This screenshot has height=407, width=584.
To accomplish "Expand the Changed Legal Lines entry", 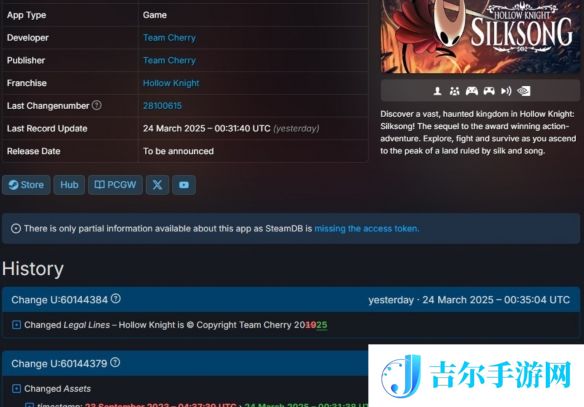I will click(x=16, y=325).
